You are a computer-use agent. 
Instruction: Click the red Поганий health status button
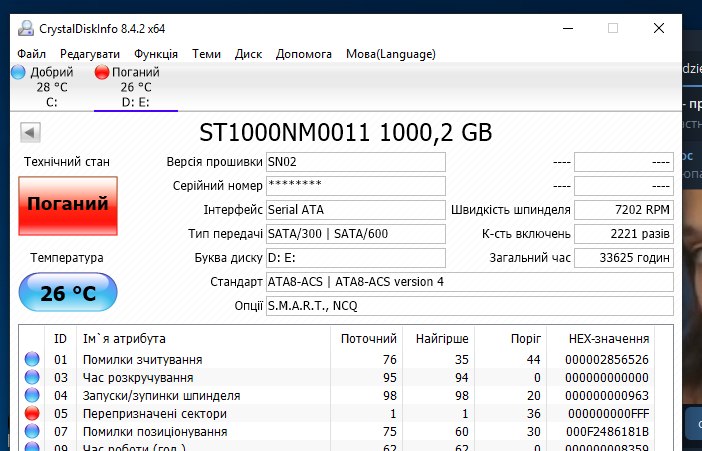tap(68, 206)
